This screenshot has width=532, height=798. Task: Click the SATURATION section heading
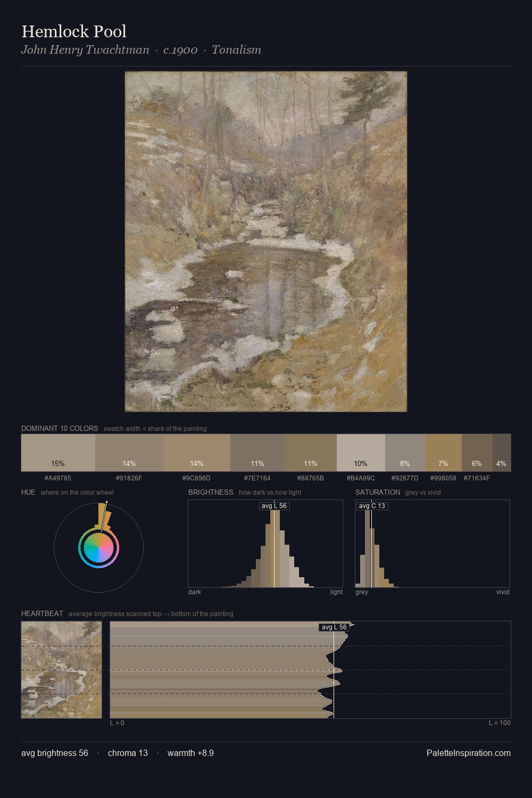click(x=378, y=492)
